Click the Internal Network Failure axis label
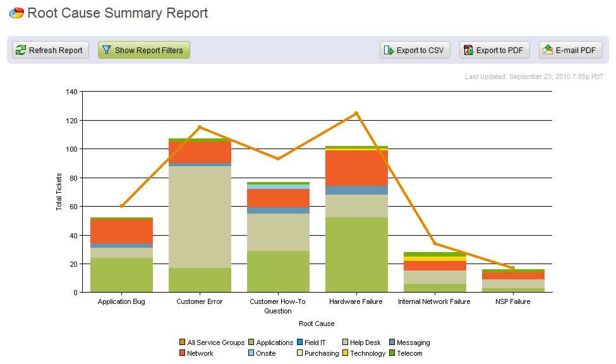Viewport: 616px width, 364px height. (x=434, y=301)
